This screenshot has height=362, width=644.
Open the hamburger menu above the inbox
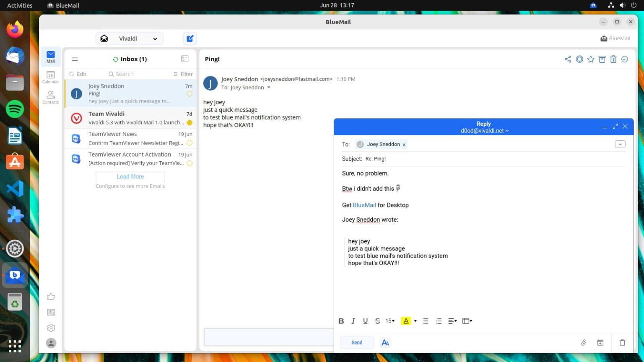pyautogui.click(x=75, y=59)
